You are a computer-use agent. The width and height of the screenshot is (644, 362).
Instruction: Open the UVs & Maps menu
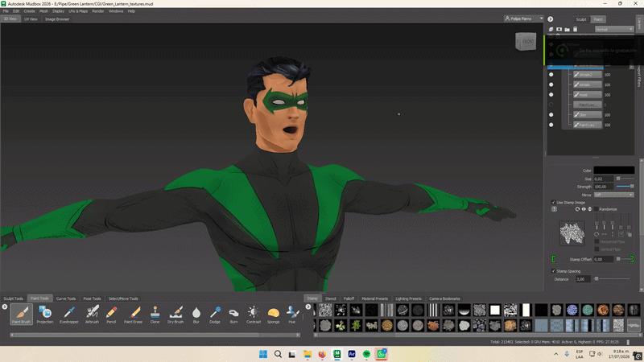pos(78,11)
